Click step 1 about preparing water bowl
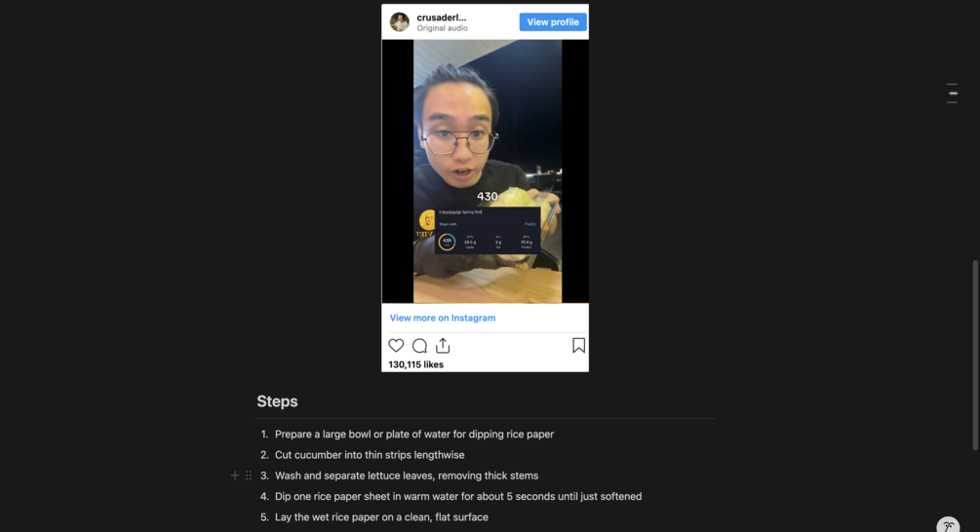The width and height of the screenshot is (980, 532). [414, 434]
